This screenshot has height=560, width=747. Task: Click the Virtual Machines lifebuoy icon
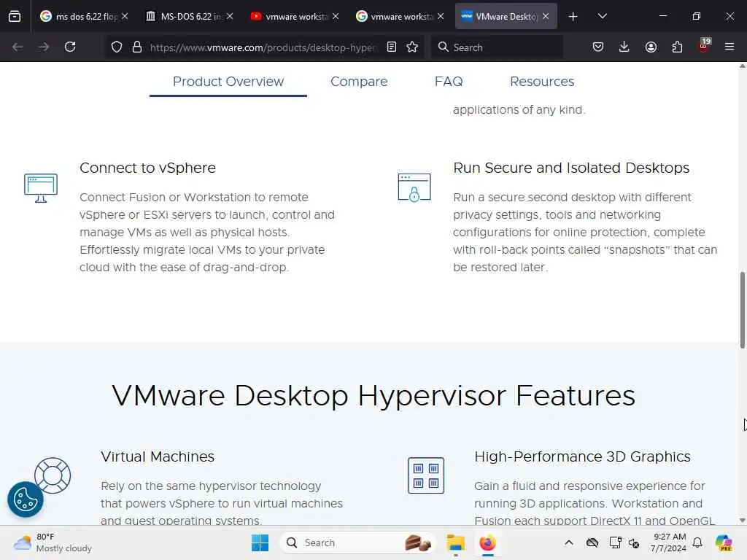[53, 475]
